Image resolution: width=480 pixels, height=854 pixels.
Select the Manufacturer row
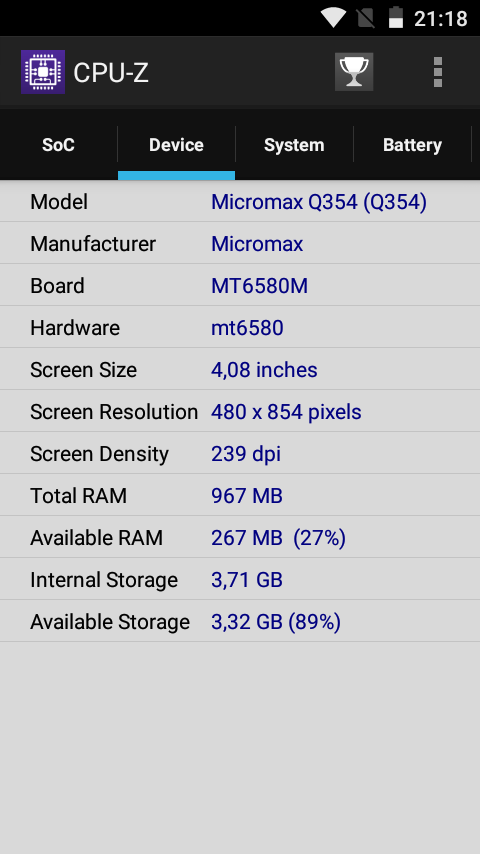(x=240, y=243)
